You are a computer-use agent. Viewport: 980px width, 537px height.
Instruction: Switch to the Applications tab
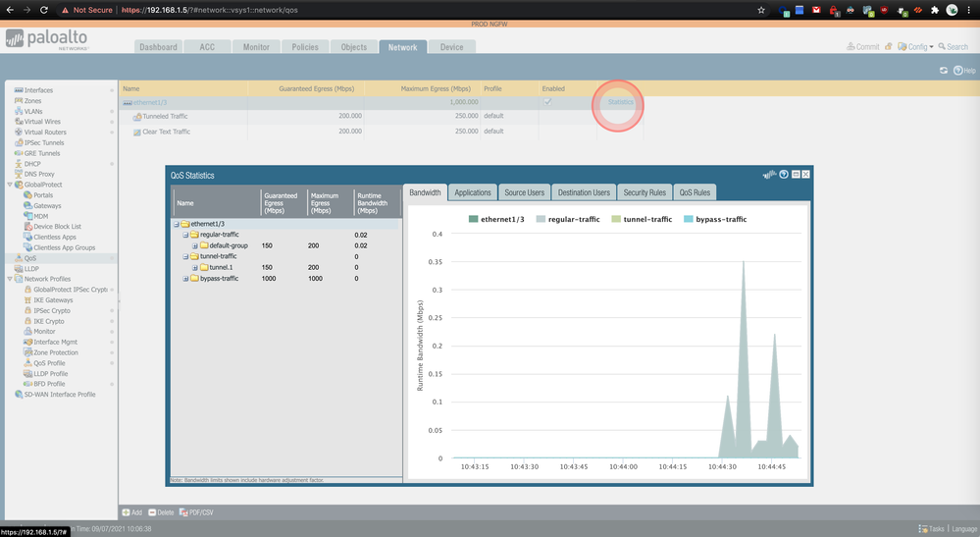click(473, 192)
